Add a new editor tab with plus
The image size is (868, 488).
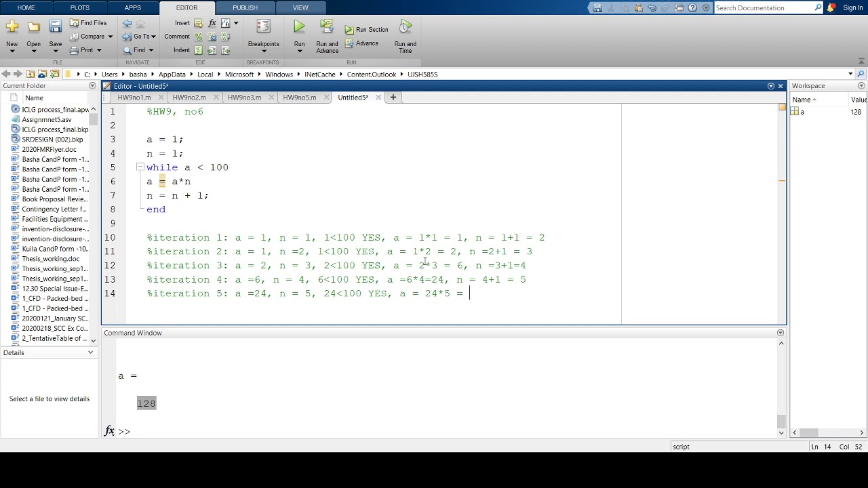[x=393, y=98]
